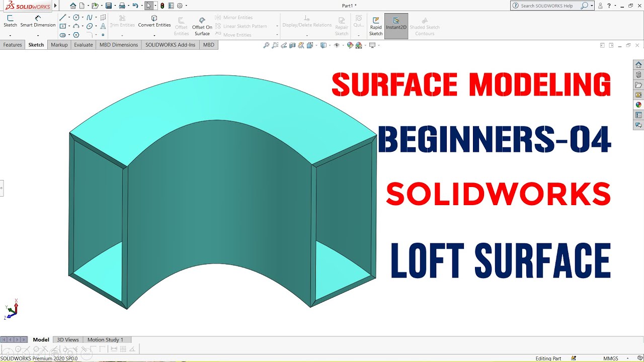Expand the Circle tool dropdown arrow

tap(83, 18)
